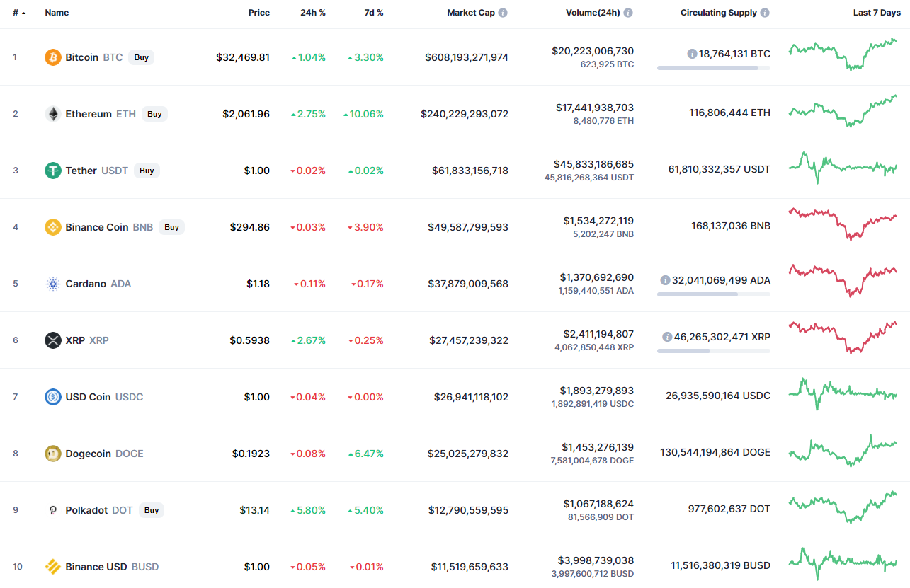Click the Dogecoin logo icon

coord(53,454)
